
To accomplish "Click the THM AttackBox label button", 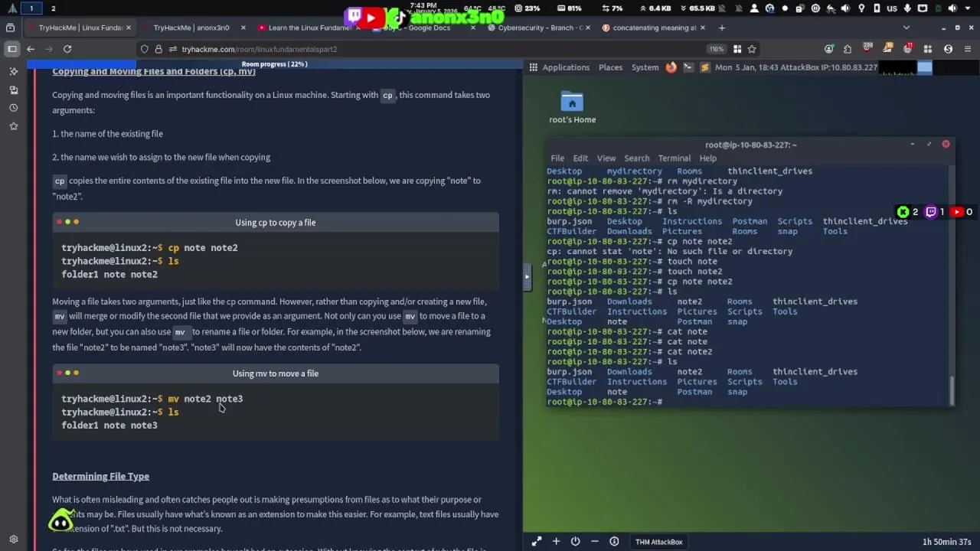I will pyautogui.click(x=658, y=542).
